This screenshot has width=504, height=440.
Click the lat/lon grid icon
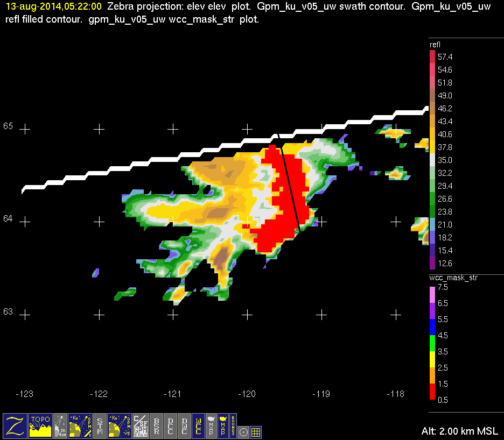(256, 432)
